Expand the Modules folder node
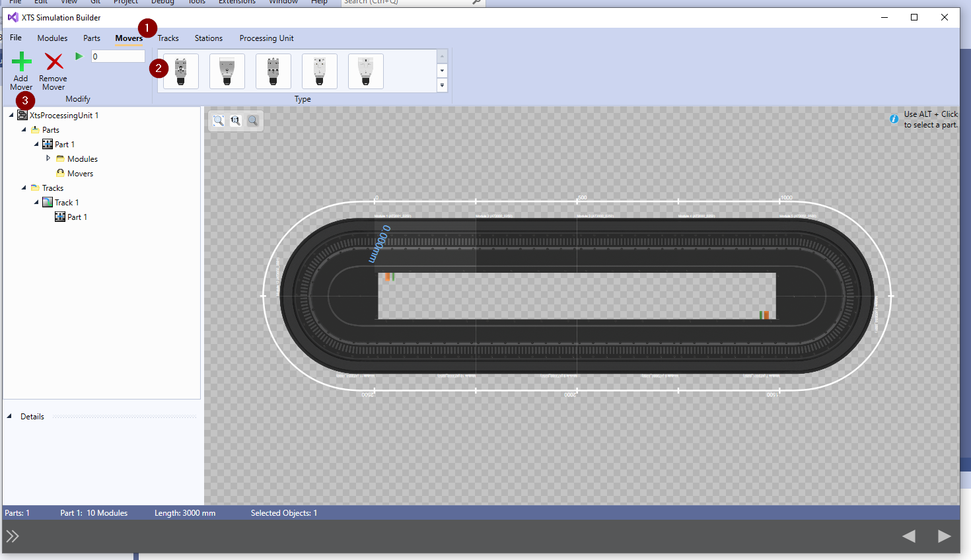 coord(48,158)
